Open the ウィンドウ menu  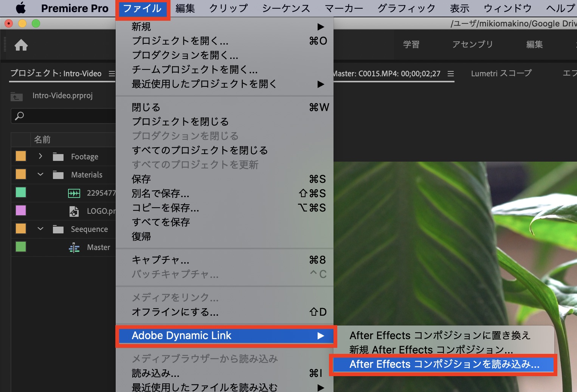click(508, 8)
